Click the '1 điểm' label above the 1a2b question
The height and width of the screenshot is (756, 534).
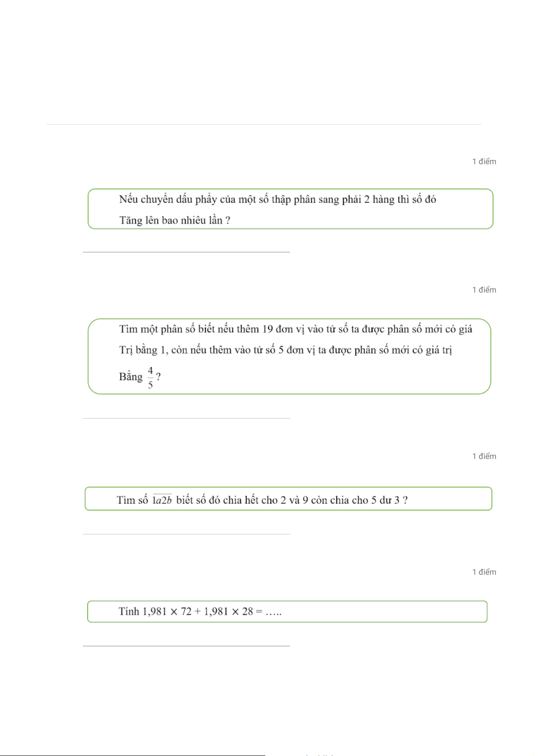(x=484, y=456)
